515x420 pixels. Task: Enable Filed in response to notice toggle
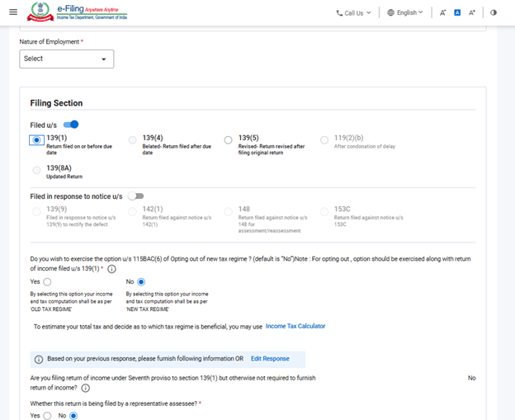pos(136,196)
